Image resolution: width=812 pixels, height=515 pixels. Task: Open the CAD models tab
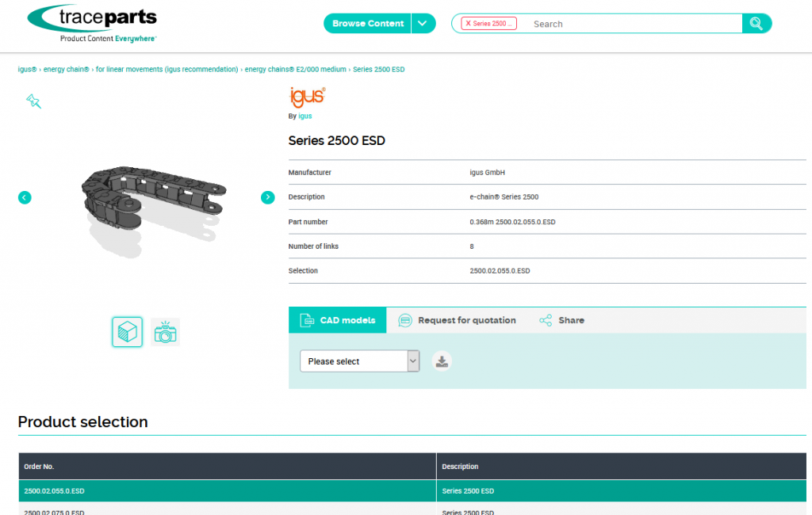[338, 320]
